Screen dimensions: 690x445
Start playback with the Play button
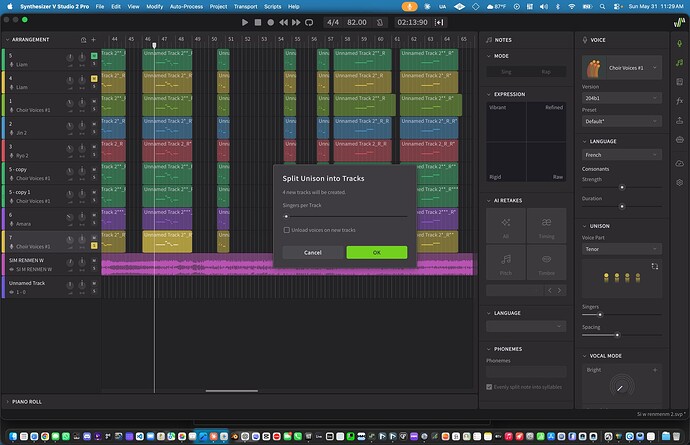[x=245, y=22]
